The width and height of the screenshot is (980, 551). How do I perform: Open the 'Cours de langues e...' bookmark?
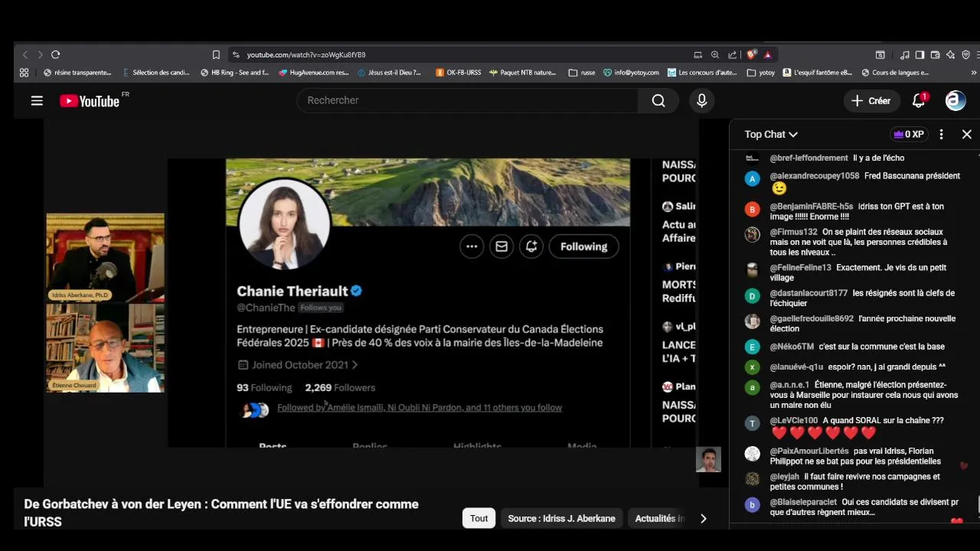(895, 73)
